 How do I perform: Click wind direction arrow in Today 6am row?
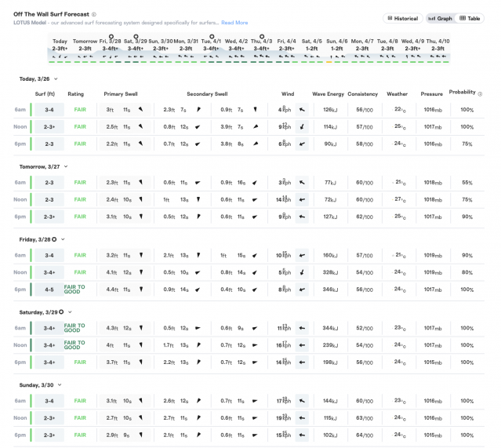click(302, 110)
